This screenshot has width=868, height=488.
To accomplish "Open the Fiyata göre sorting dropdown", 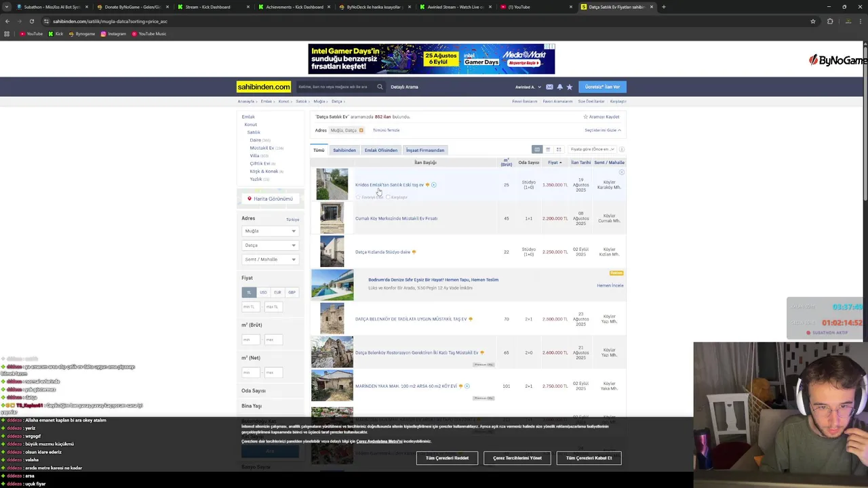I will tap(592, 149).
